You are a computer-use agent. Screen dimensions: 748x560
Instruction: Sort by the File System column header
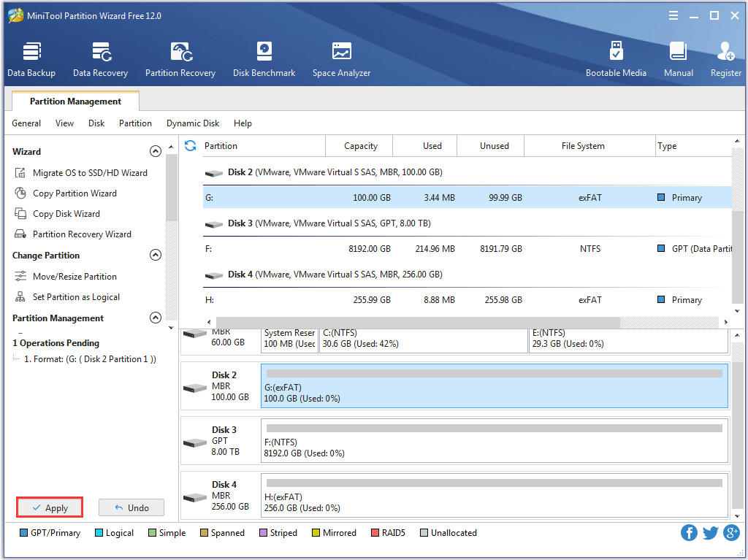click(x=589, y=145)
